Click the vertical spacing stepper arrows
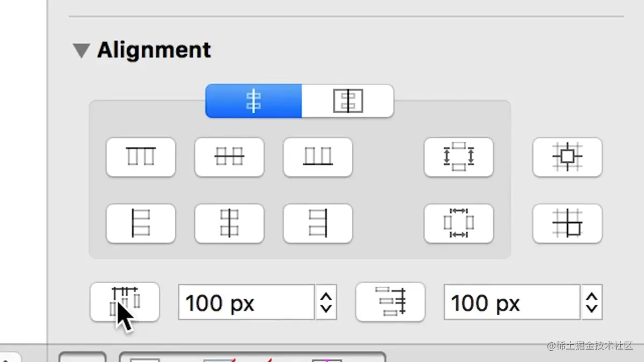The height and width of the screenshot is (362, 644). tap(591, 302)
